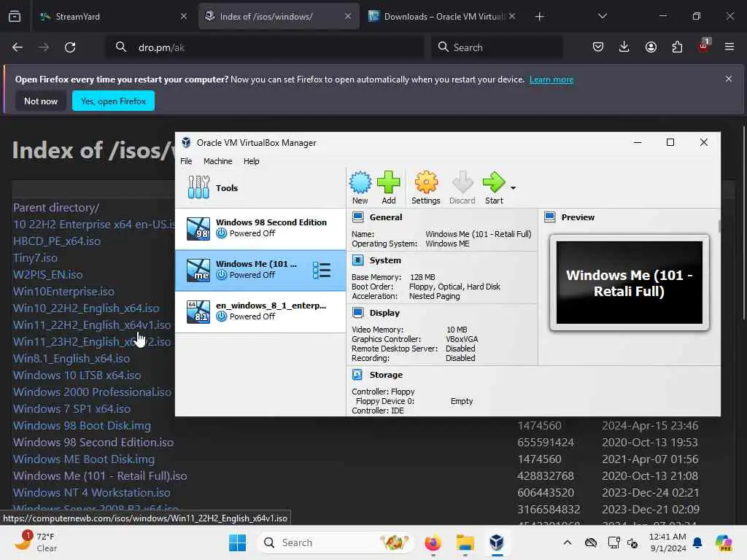Screen dimensions: 747x560
Task: Open the list all tabs chevron
Action: point(602,16)
